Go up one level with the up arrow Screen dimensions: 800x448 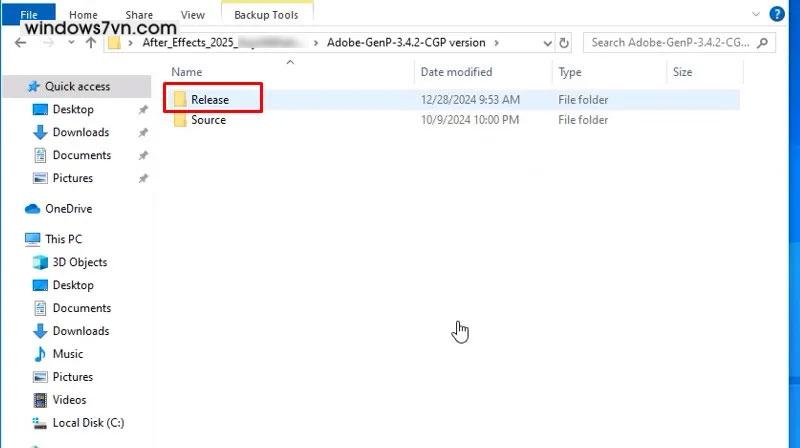pos(90,43)
